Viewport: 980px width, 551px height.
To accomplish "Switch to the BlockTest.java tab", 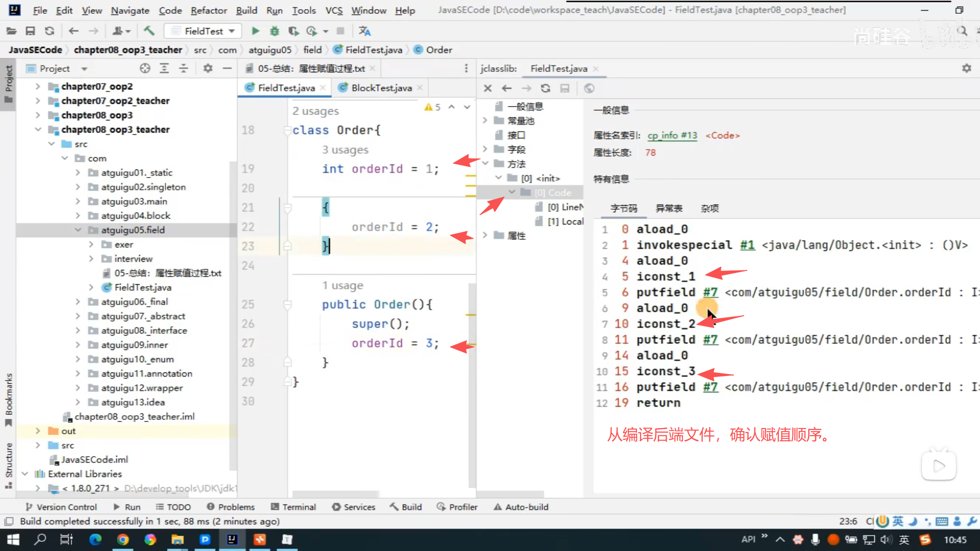I will click(381, 88).
